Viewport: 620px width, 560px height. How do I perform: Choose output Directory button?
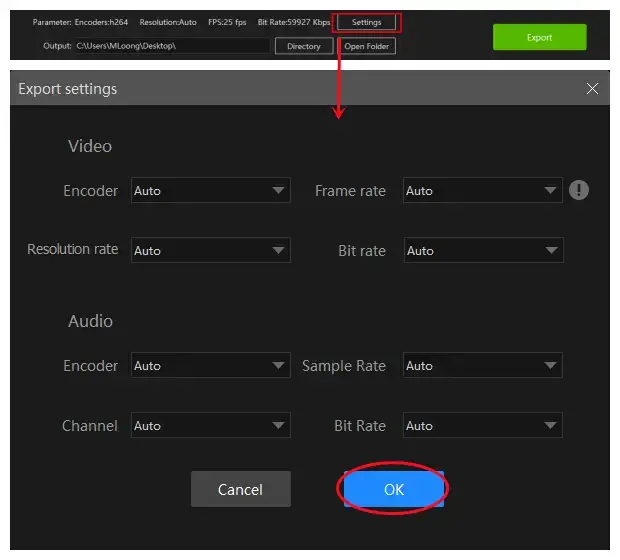[304, 46]
